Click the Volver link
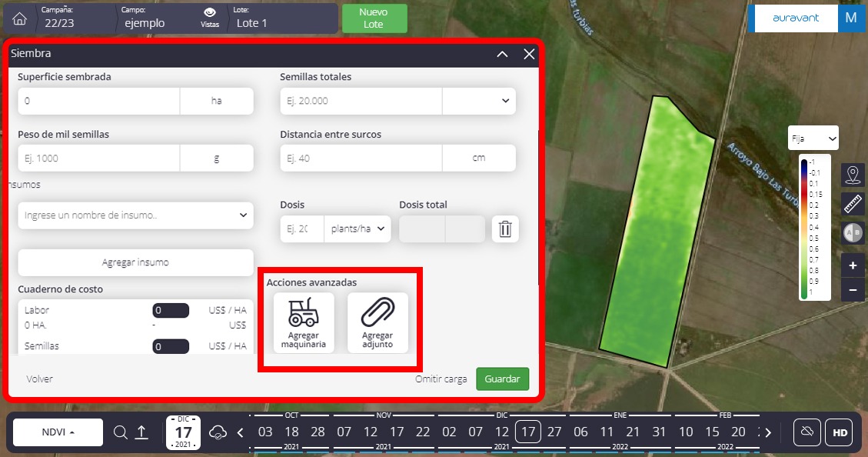The image size is (868, 457). (39, 379)
